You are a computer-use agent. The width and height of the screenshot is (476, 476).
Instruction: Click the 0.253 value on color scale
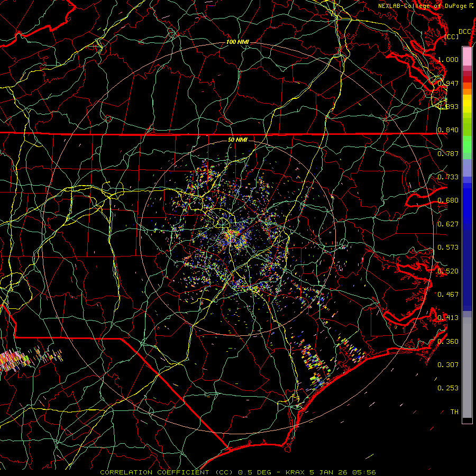(x=448, y=388)
